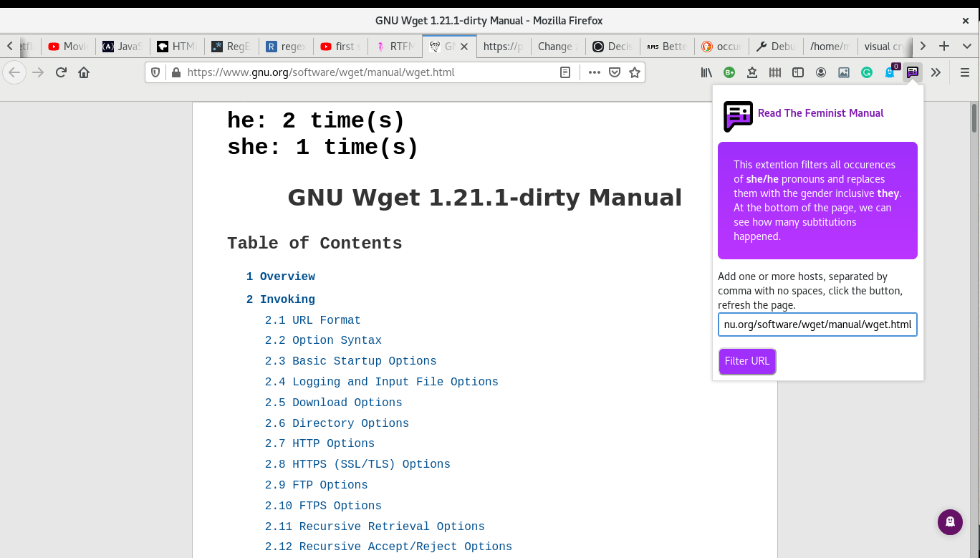Open the 1 Overview link
980x558 pixels.
281,276
